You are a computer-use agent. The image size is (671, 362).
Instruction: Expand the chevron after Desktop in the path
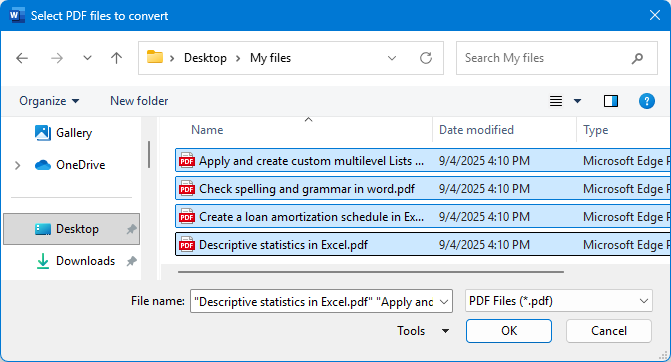(238, 58)
